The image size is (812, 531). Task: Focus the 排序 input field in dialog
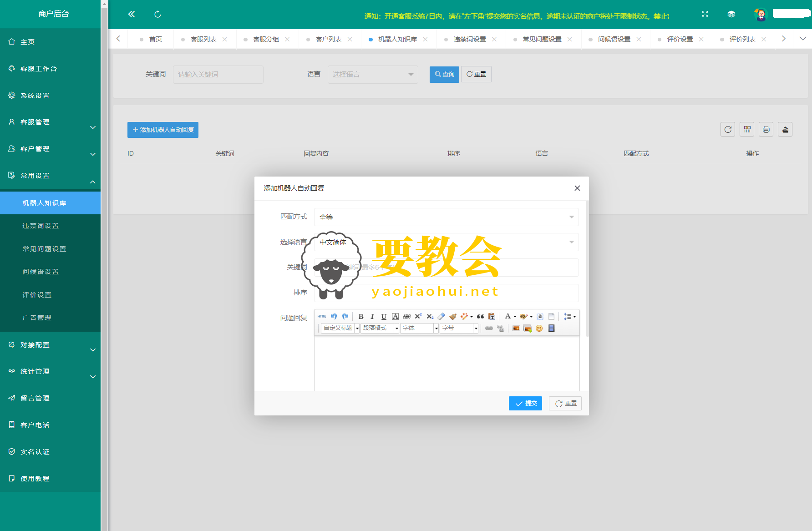[446, 293]
